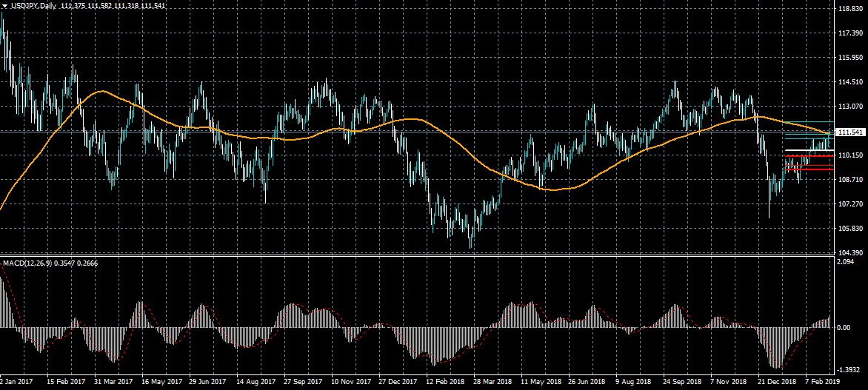Click the -1.3932 MACD scale value
Screen dimensions: 868x390
[849, 369]
